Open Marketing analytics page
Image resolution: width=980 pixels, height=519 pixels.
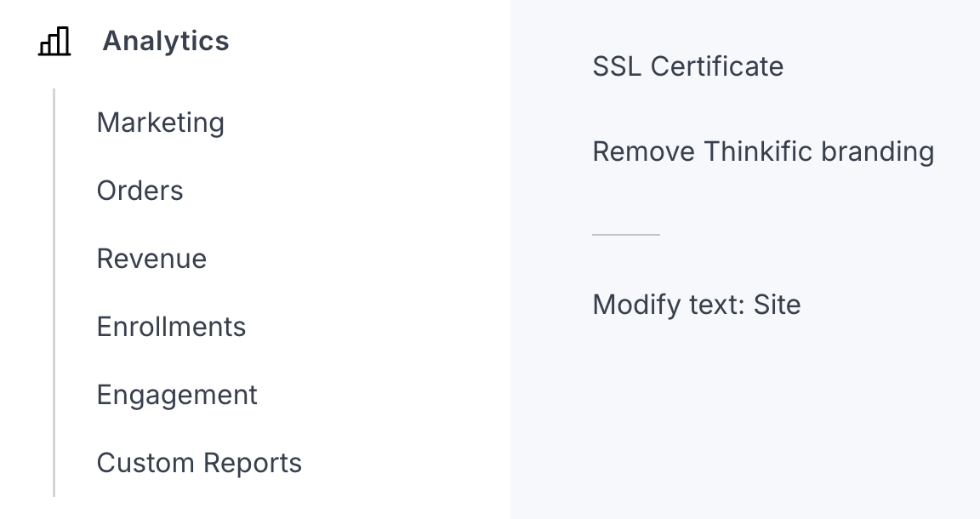(x=161, y=123)
